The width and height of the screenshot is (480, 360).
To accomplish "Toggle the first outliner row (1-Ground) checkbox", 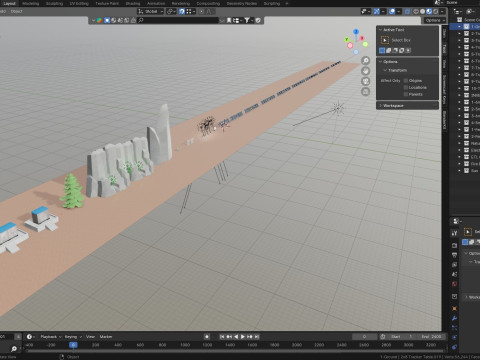I will pos(467,27).
